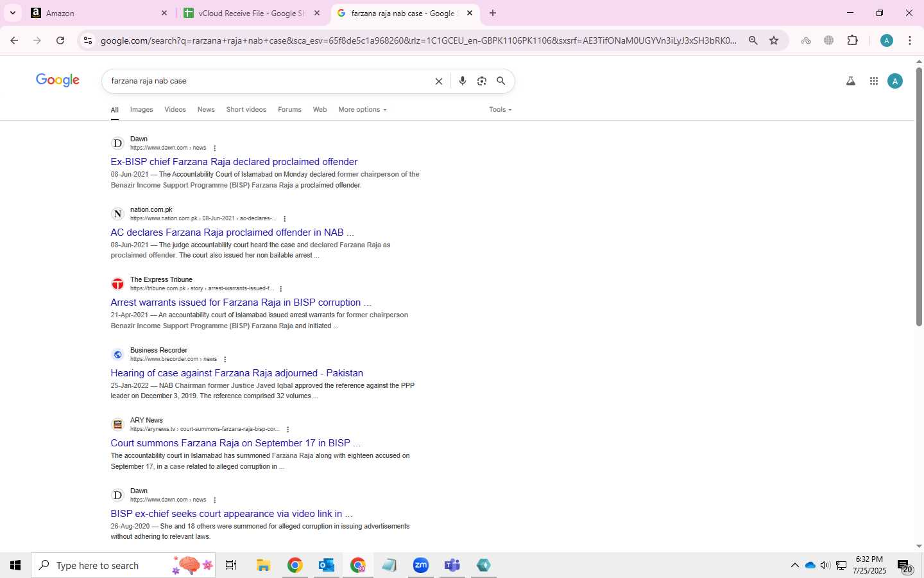This screenshot has width=924, height=578.
Task: Open more options for second Dawn result
Action: 214,500
